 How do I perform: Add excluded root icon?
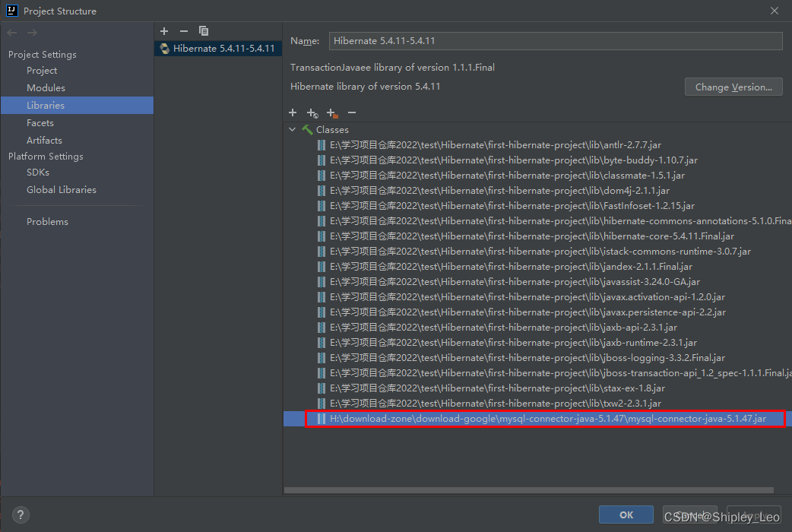pos(332,113)
